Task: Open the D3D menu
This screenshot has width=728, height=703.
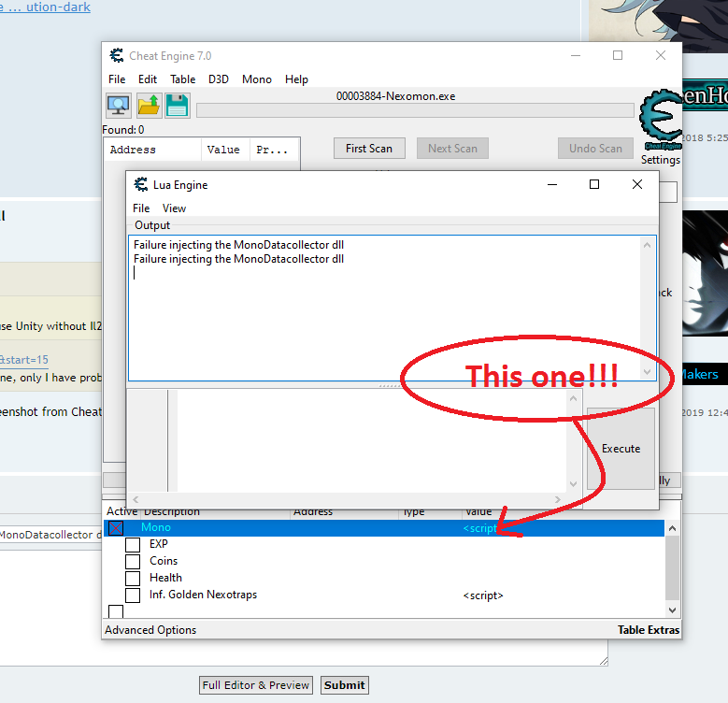Action: point(219,79)
